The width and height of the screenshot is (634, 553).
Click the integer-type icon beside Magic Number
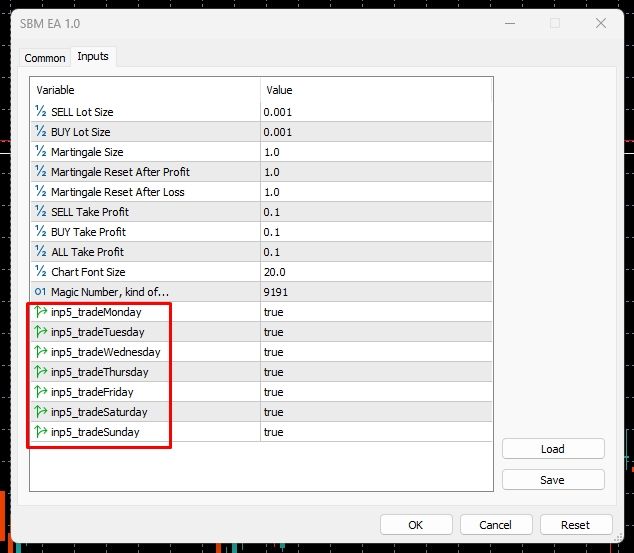click(x=40, y=291)
